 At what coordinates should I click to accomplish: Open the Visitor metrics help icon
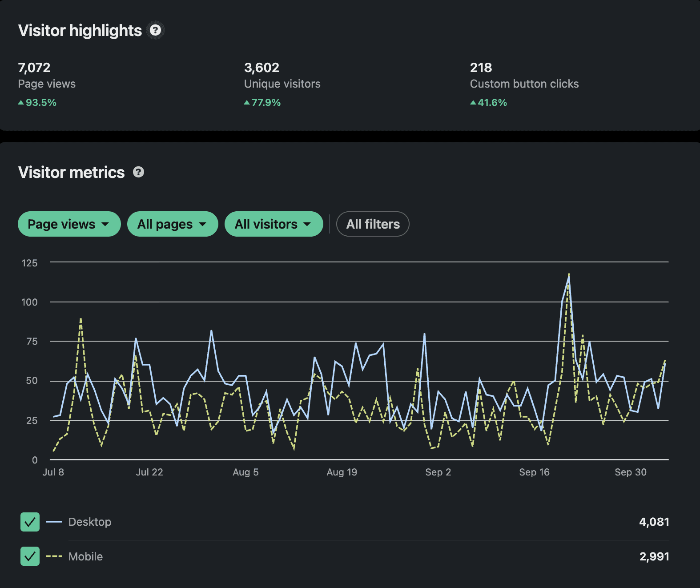(x=138, y=172)
